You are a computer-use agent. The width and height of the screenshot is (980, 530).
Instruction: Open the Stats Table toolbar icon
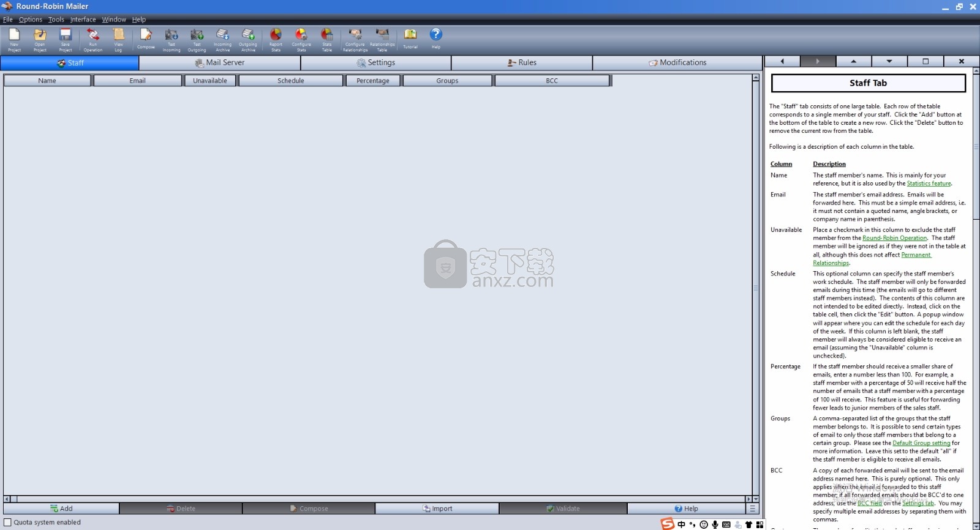pyautogui.click(x=327, y=40)
